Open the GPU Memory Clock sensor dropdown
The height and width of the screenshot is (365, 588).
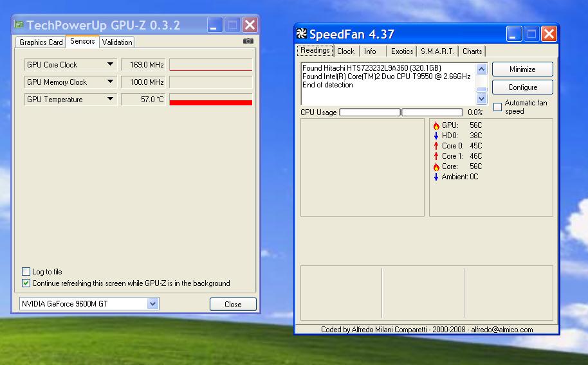coord(110,82)
